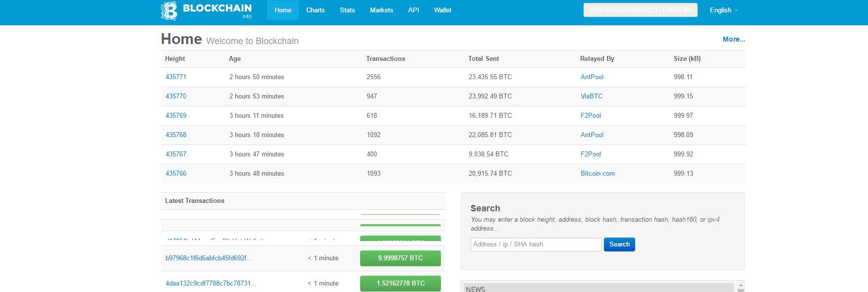Select the 23,435.55 BTC total sent cell
Viewport: 868px width, 292px height.
pyautogui.click(x=490, y=77)
